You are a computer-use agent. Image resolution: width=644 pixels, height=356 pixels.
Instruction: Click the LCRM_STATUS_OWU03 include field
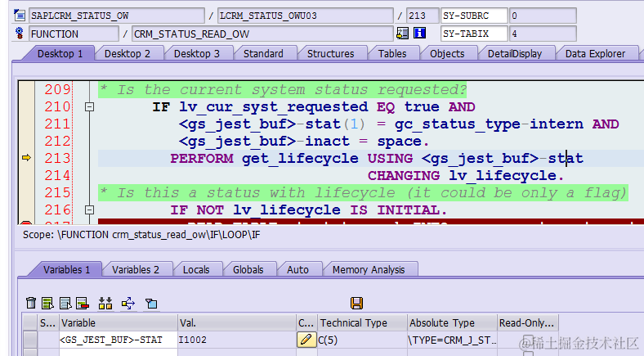(x=305, y=16)
